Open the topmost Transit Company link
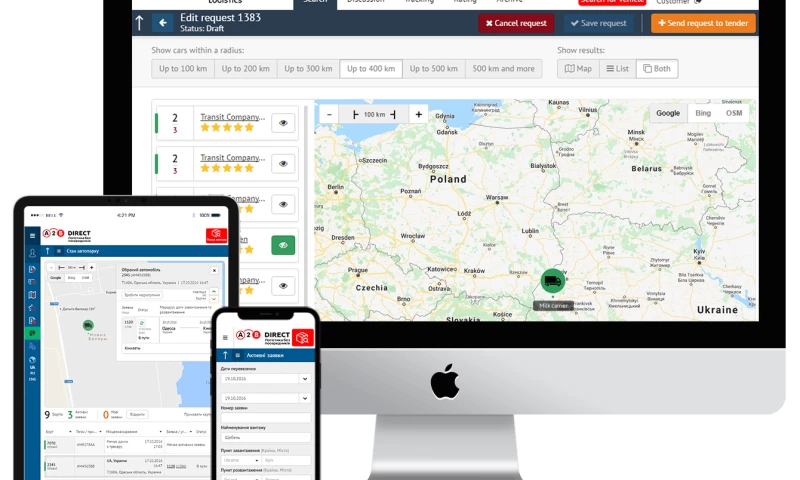 click(232, 117)
